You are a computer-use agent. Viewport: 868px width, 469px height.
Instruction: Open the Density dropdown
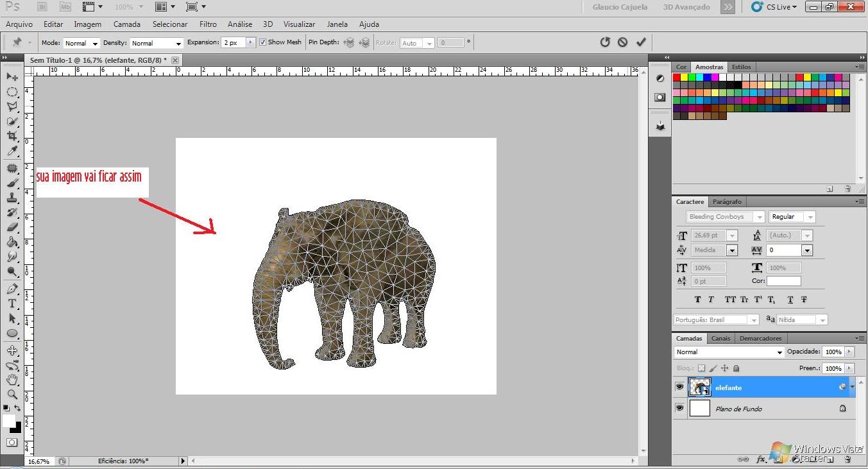click(x=157, y=43)
